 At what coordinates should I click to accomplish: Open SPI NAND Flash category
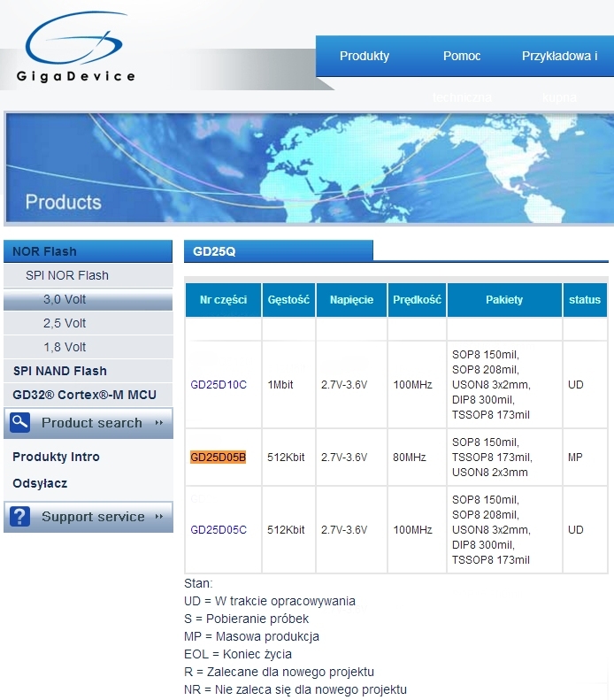point(88,371)
